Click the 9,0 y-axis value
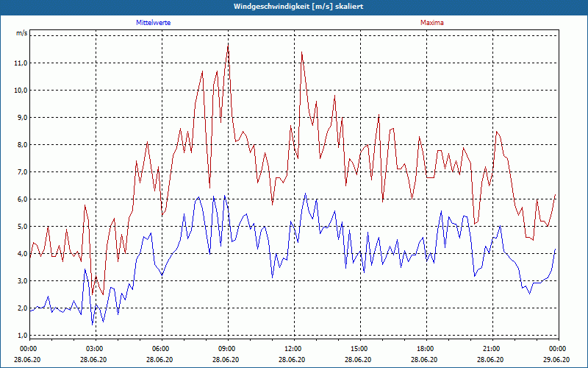This screenshot has width=588, height=368. coord(23,118)
